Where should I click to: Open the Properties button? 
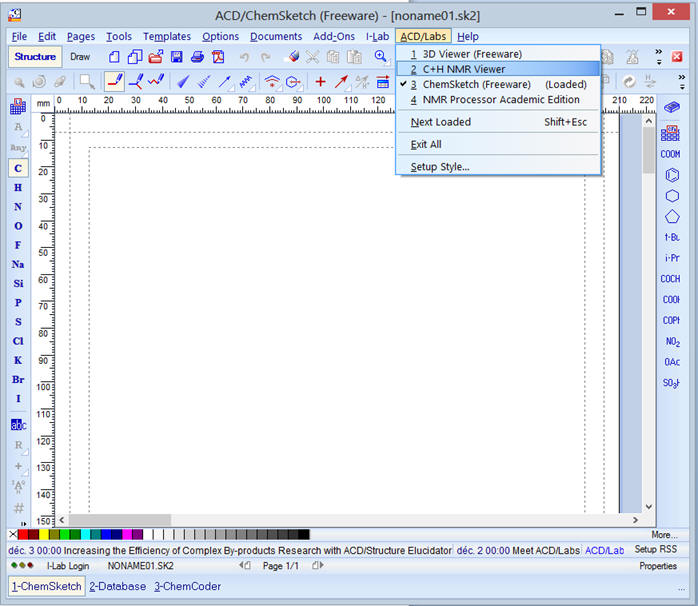(x=658, y=566)
